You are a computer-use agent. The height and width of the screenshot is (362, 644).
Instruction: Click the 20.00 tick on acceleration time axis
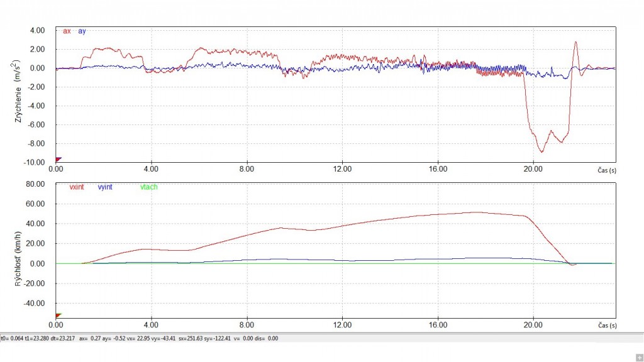(533, 169)
